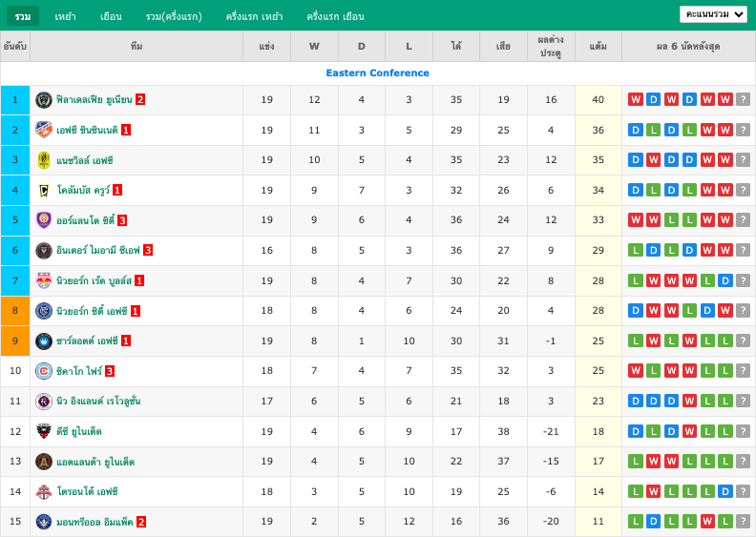
Task: Click the -21 goal difference for DC United
Action: 551,431
